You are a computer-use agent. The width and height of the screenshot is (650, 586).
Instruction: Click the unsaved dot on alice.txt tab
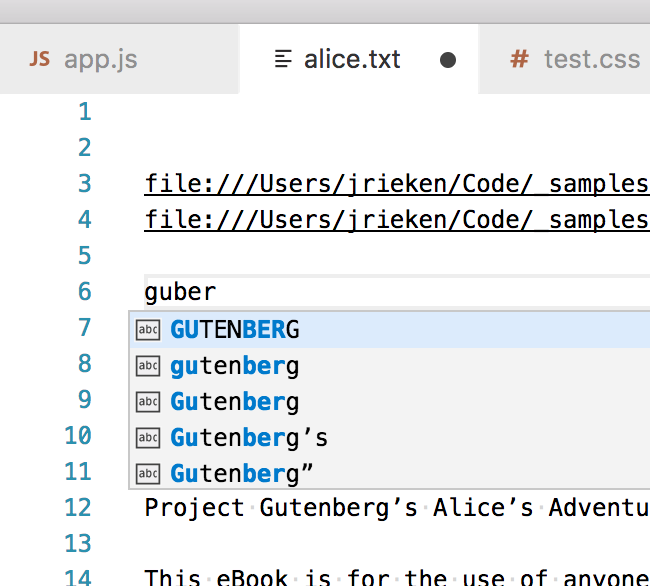pos(448,60)
